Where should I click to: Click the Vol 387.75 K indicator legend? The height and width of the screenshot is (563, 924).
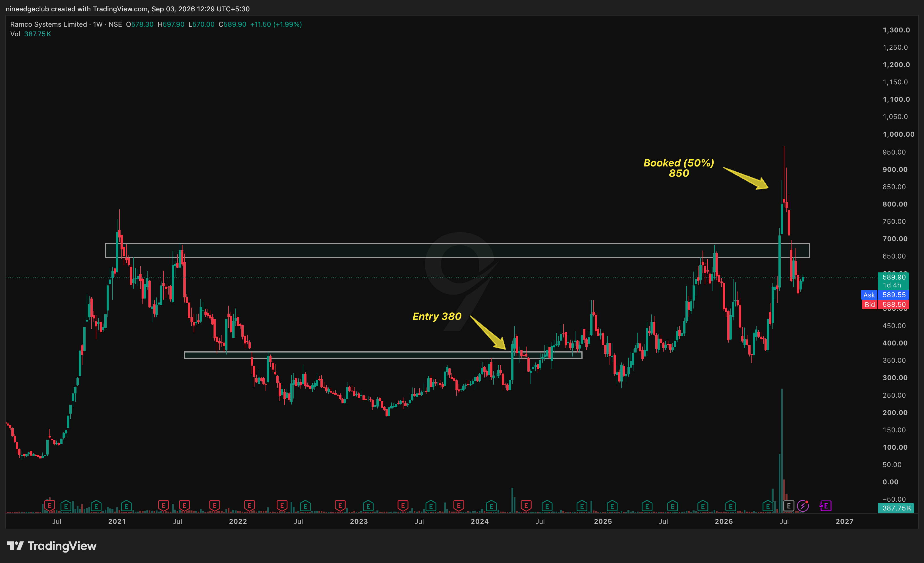click(x=31, y=34)
